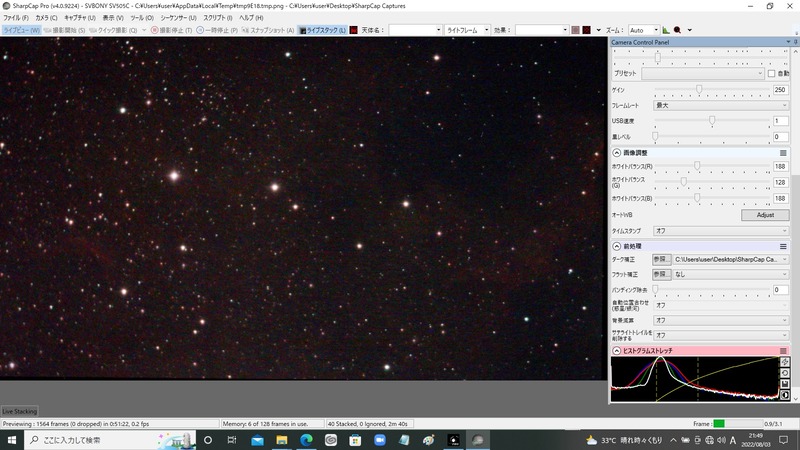Click the 撮影開始 start capture button
The height and width of the screenshot is (450, 800).
[x=65, y=30]
